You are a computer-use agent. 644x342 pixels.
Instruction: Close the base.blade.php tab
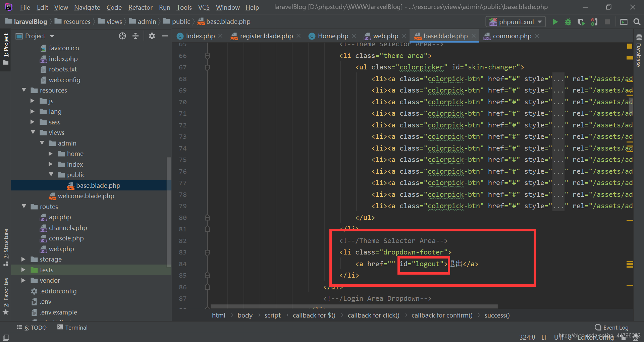[x=473, y=36]
